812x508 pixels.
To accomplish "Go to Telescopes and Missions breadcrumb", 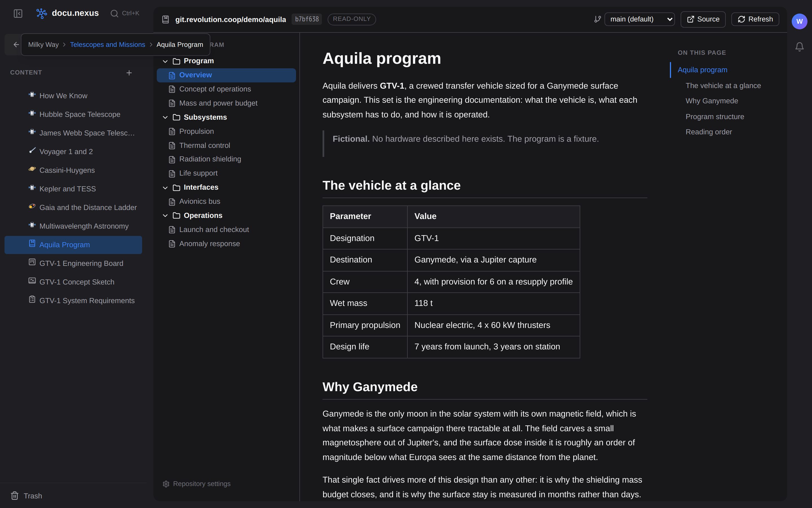I will click(x=107, y=45).
